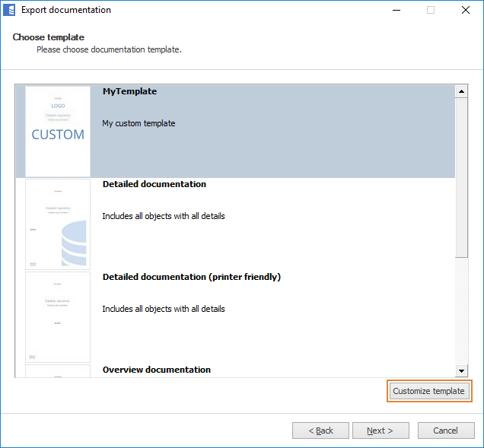Image resolution: width=484 pixels, height=448 pixels.
Task: Click the 'My custom template' description text
Action: click(x=139, y=123)
